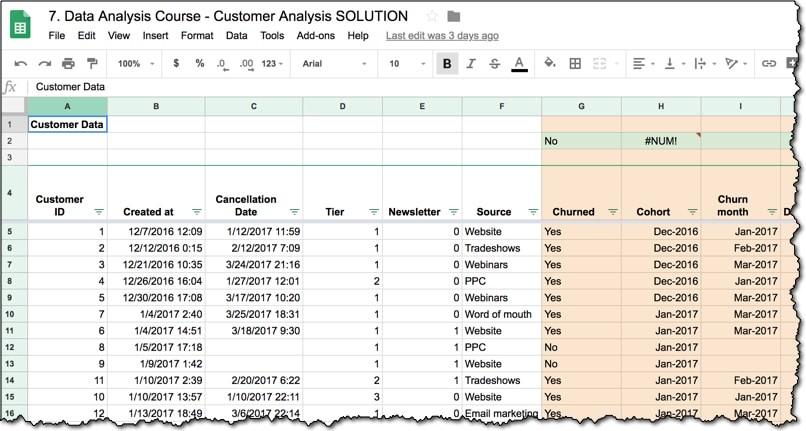Click the insert link icon

click(769, 63)
